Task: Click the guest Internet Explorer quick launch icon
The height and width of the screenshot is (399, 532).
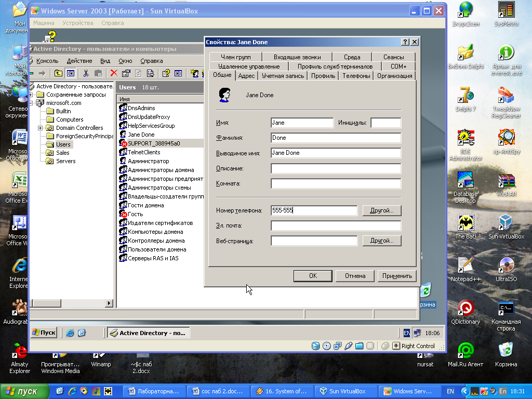Action: click(70, 333)
